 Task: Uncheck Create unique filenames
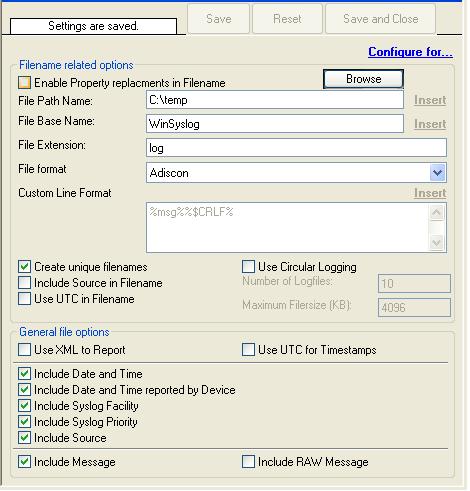[x=24, y=267]
